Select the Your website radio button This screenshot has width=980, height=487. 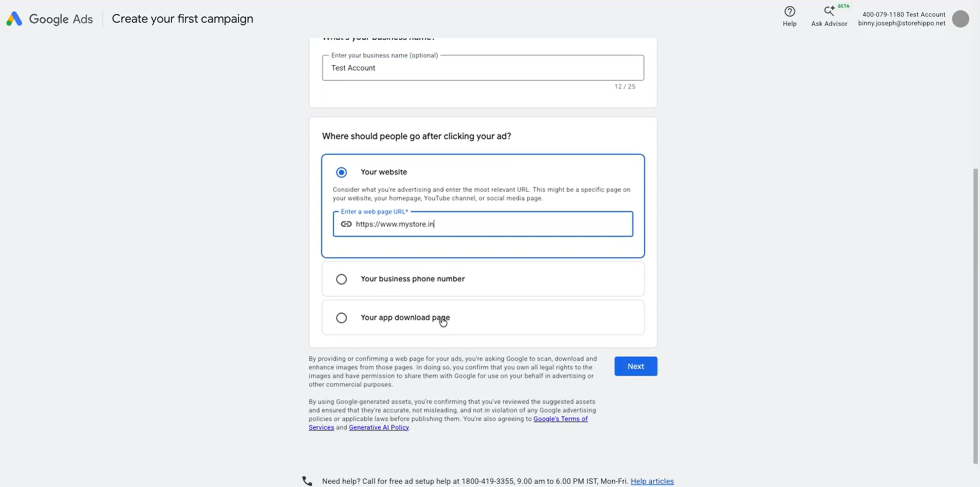pyautogui.click(x=342, y=172)
